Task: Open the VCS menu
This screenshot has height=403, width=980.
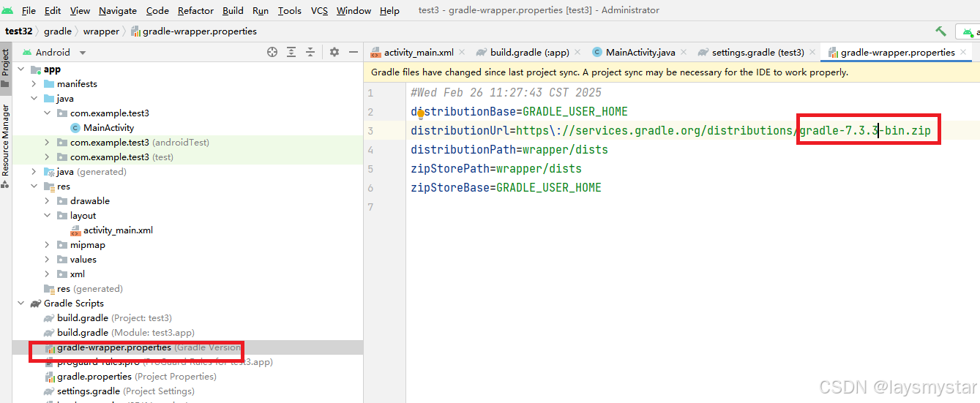Action: click(319, 10)
